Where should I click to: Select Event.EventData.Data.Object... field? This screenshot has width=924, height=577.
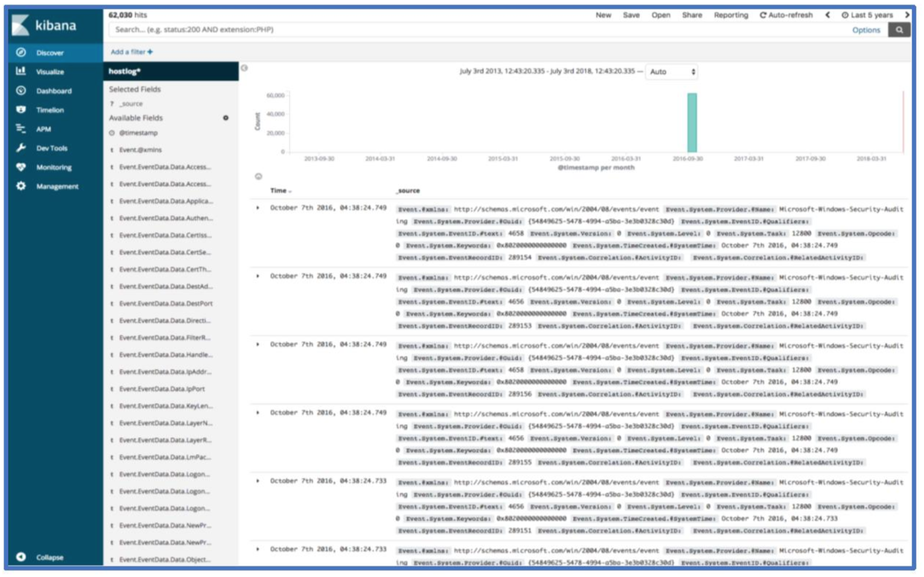point(165,559)
